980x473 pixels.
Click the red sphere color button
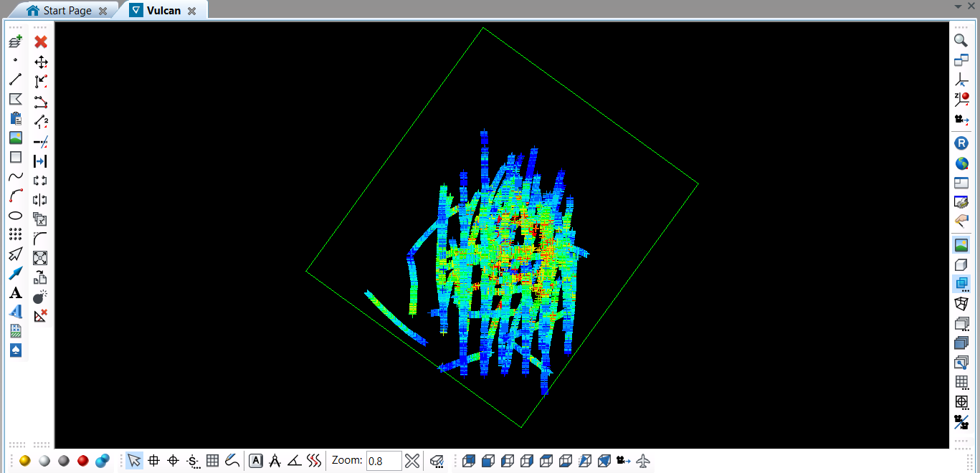(x=83, y=461)
